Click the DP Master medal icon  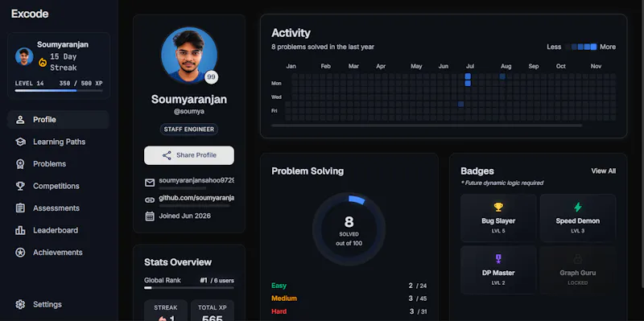point(498,259)
